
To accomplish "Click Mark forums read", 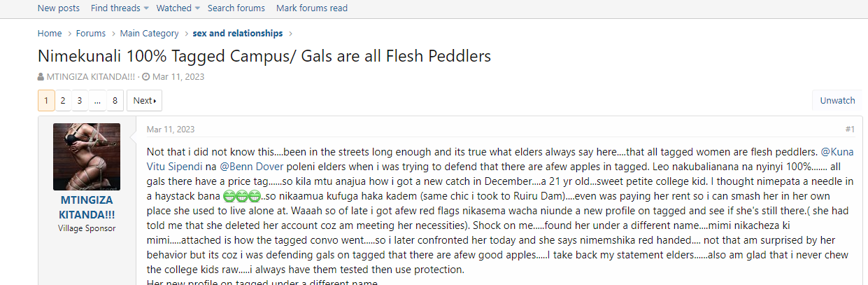I will point(312,8).
